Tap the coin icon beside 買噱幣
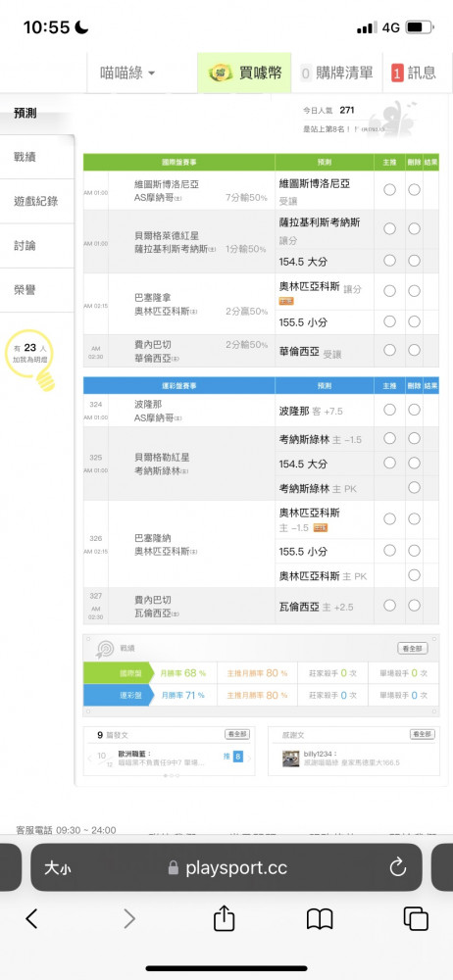 (221, 73)
